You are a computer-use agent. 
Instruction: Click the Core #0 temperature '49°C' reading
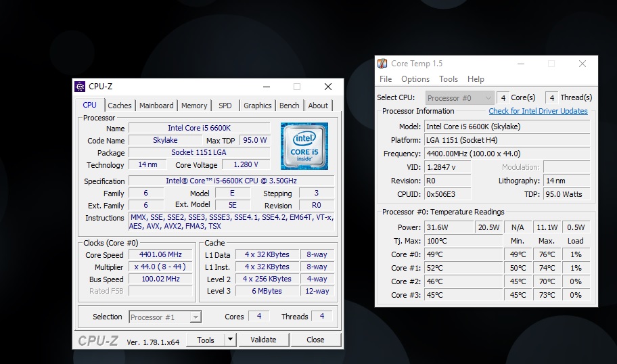463,254
